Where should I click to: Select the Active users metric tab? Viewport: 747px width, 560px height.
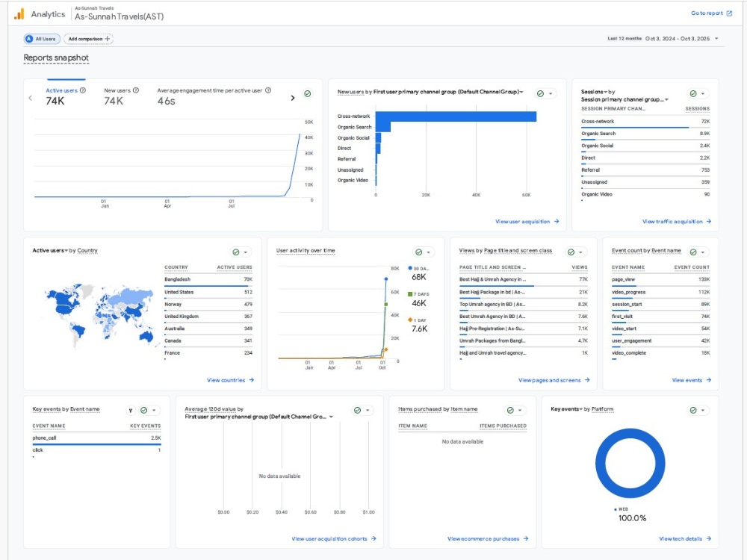click(x=65, y=96)
